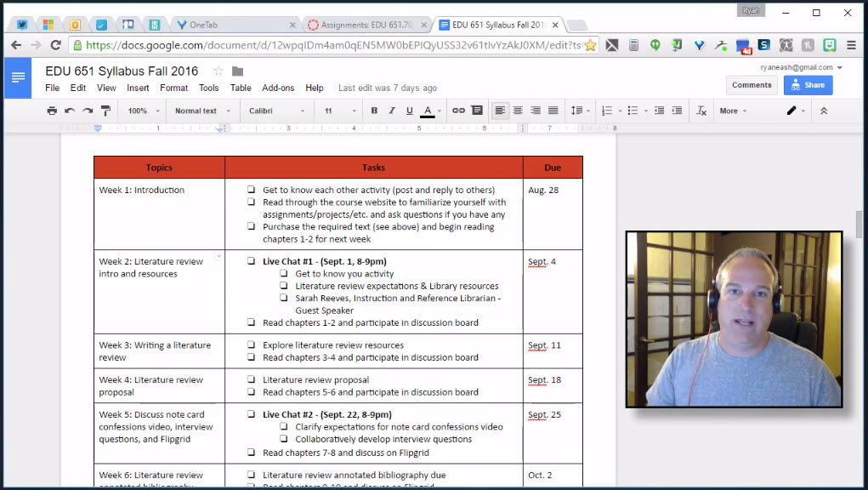Click the Hangouts extension icon

pos(655,45)
